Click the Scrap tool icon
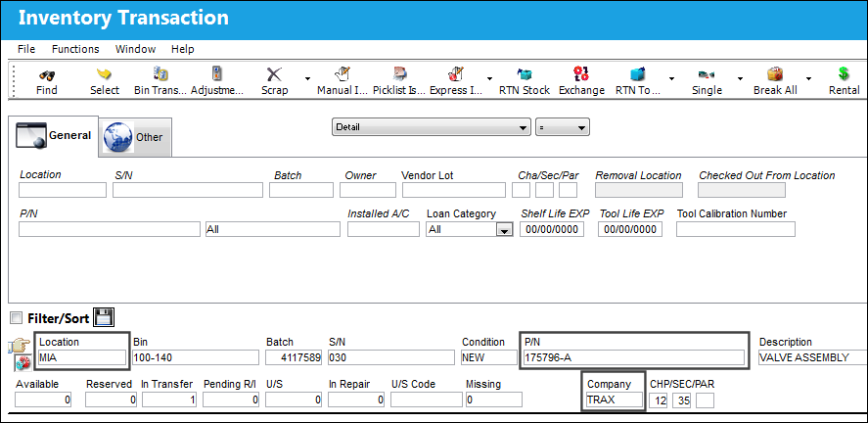The width and height of the screenshot is (868, 423). click(275, 74)
